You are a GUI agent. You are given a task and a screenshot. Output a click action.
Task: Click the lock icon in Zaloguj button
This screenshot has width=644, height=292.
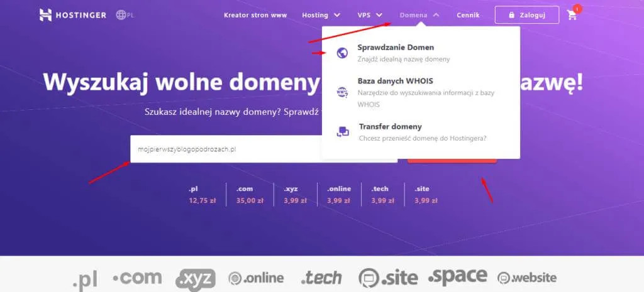(511, 15)
